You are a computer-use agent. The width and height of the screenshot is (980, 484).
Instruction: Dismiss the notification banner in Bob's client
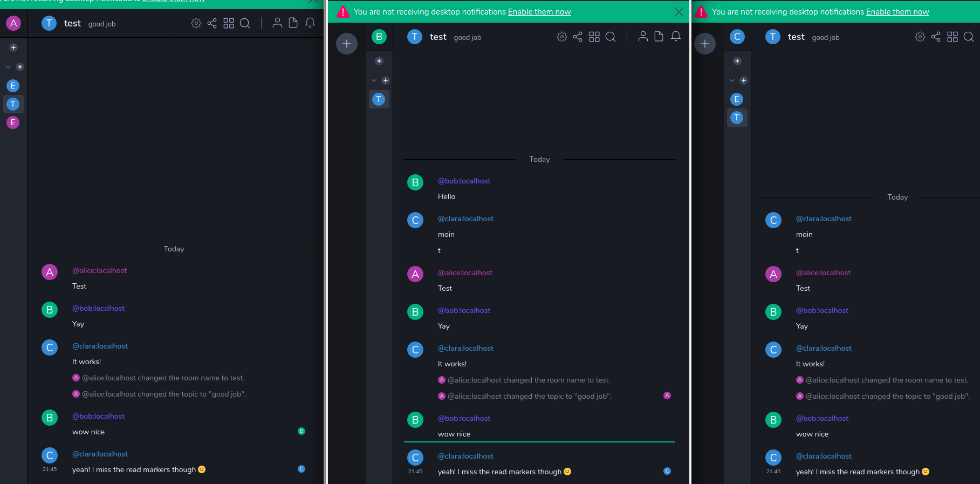(679, 12)
